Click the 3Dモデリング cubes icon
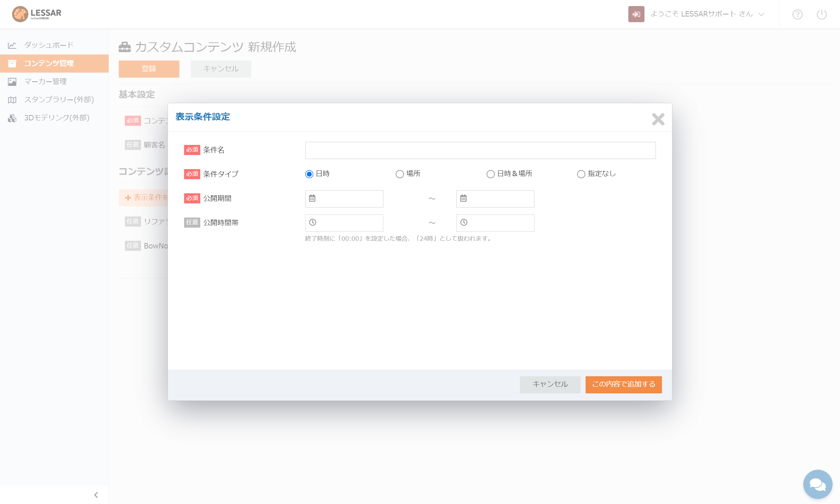840x504 pixels. [12, 118]
